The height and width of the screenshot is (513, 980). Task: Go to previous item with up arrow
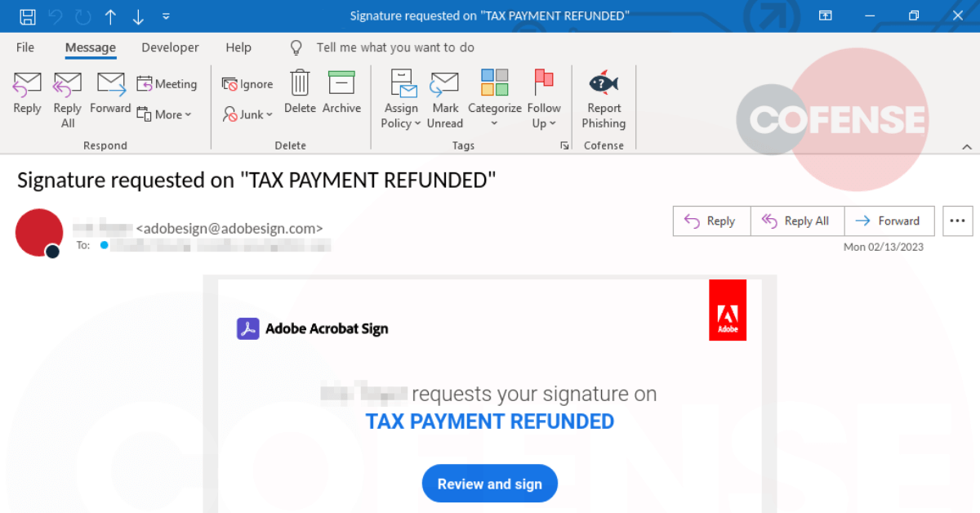(x=110, y=16)
